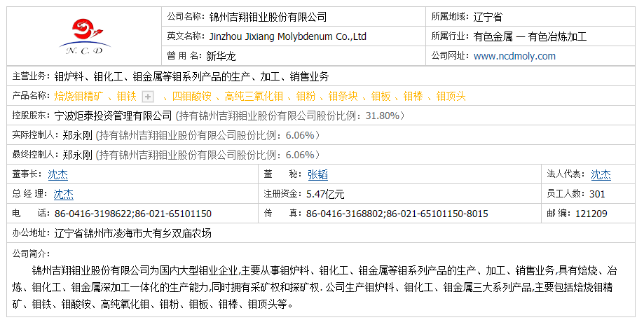This screenshot has width=644, height=327.
Task: Click the 公司网址 label
Action: 450,56
